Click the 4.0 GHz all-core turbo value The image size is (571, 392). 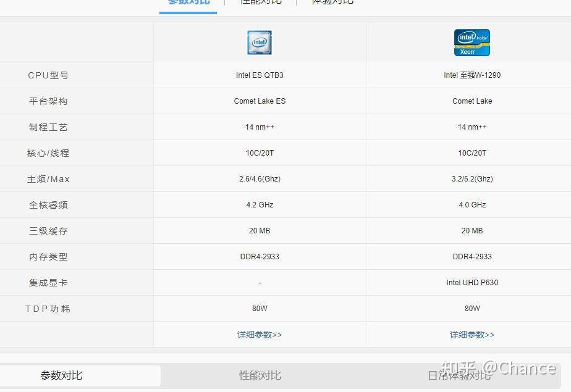(472, 205)
